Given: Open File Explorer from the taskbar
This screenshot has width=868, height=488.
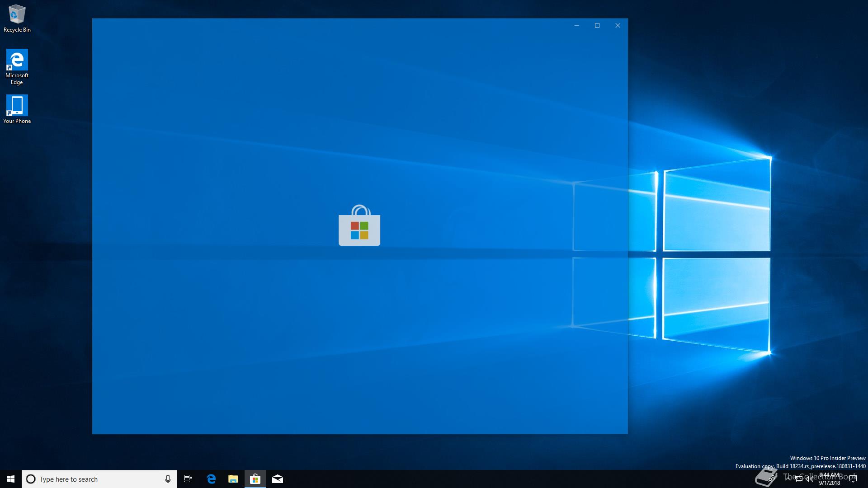Looking at the screenshot, I should coord(233,479).
